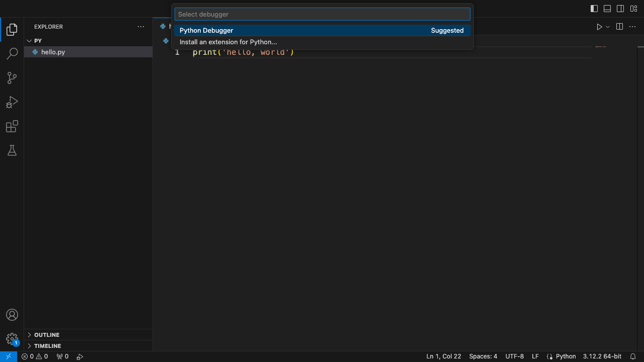
Task: Change encoding via UTF-8
Action: pos(515,356)
